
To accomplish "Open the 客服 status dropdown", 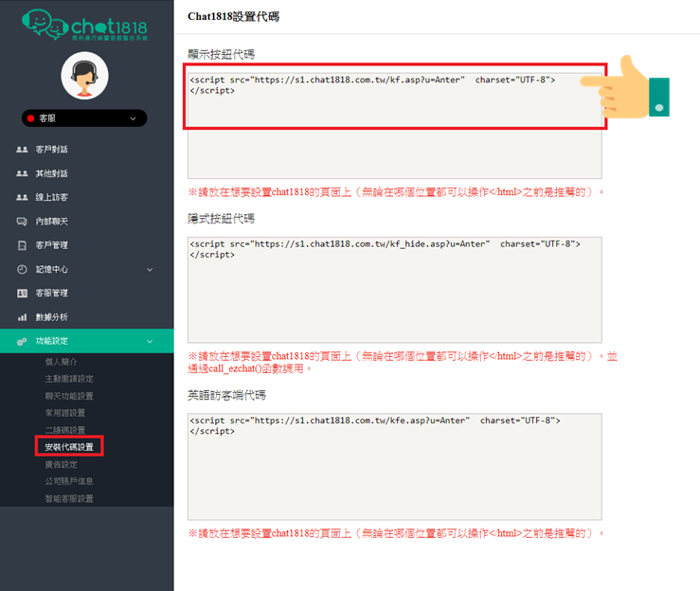I will point(84,118).
